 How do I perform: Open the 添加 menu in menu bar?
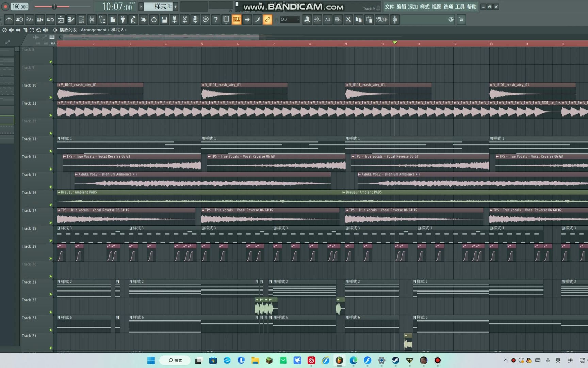coord(413,7)
